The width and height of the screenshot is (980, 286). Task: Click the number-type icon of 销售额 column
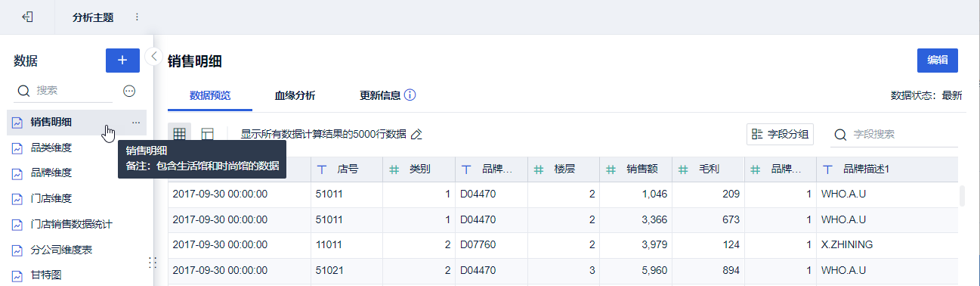pos(611,169)
